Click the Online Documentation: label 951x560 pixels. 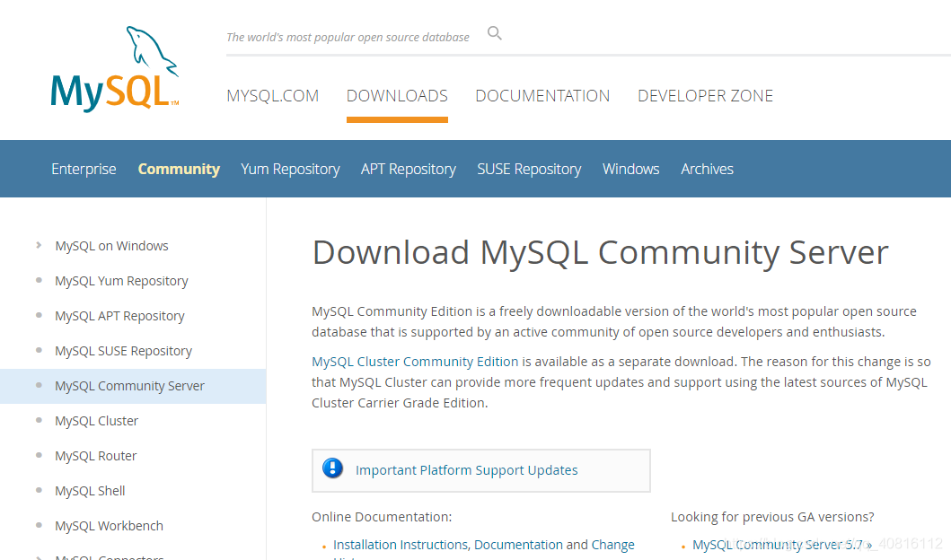click(382, 517)
